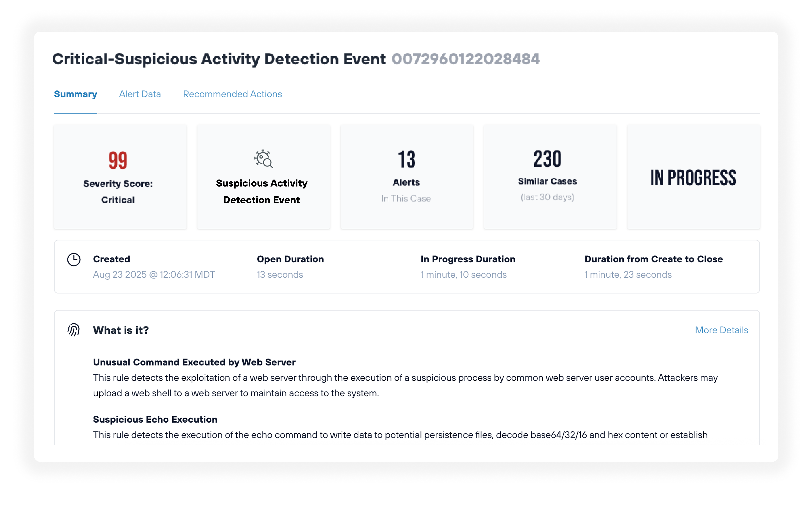
Task: Click the IN PROGRESS status card
Action: click(693, 177)
